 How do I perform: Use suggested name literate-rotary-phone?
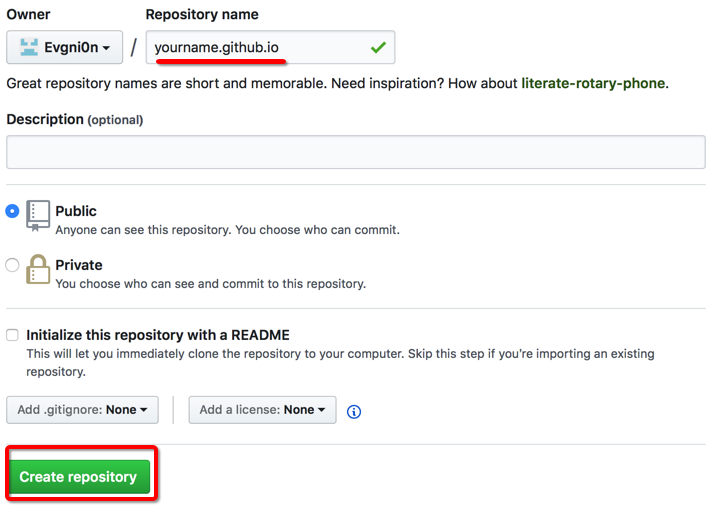(x=593, y=83)
